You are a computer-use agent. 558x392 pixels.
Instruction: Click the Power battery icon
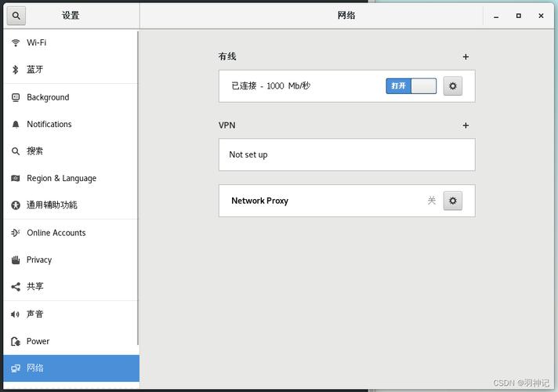pyautogui.click(x=16, y=342)
